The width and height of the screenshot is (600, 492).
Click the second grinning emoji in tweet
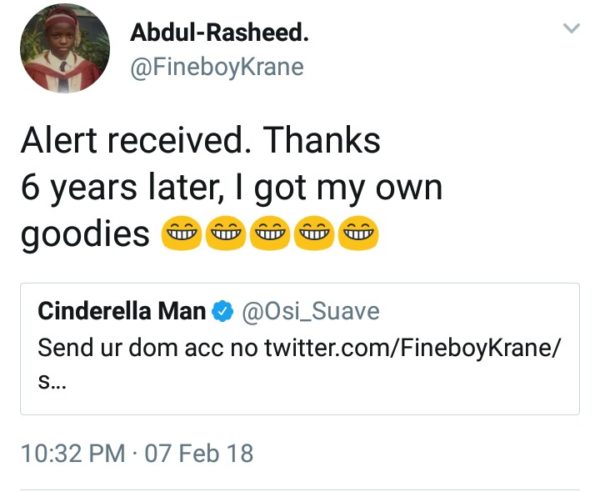pos(225,235)
